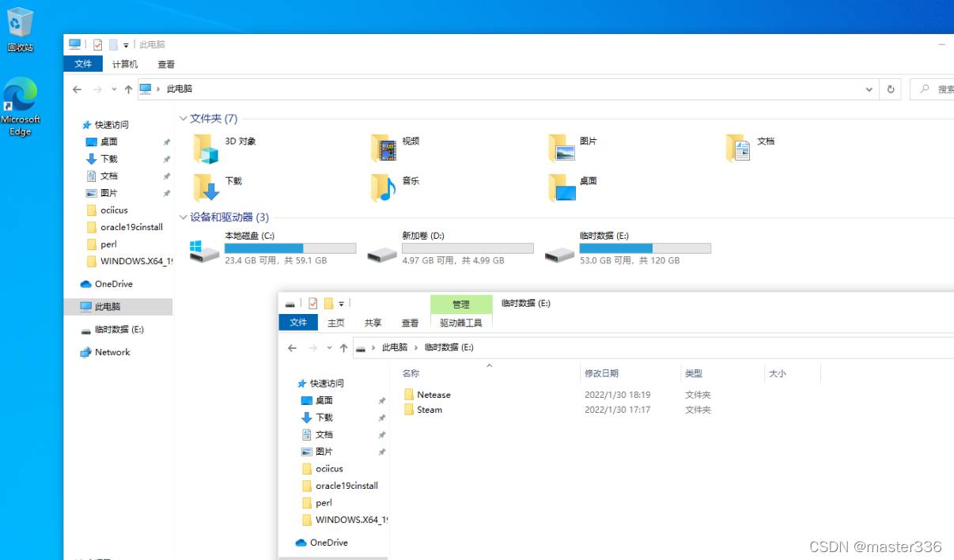The image size is (954, 560).
Task: Select OneDrive in E: window sidebar
Action: pyautogui.click(x=322, y=543)
